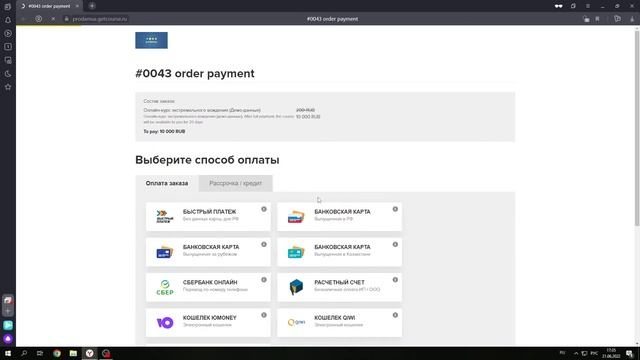Open info icon on Кошелек ЮMoney card
Image resolution: width=640 pixels, height=360 pixels.
[264, 315]
